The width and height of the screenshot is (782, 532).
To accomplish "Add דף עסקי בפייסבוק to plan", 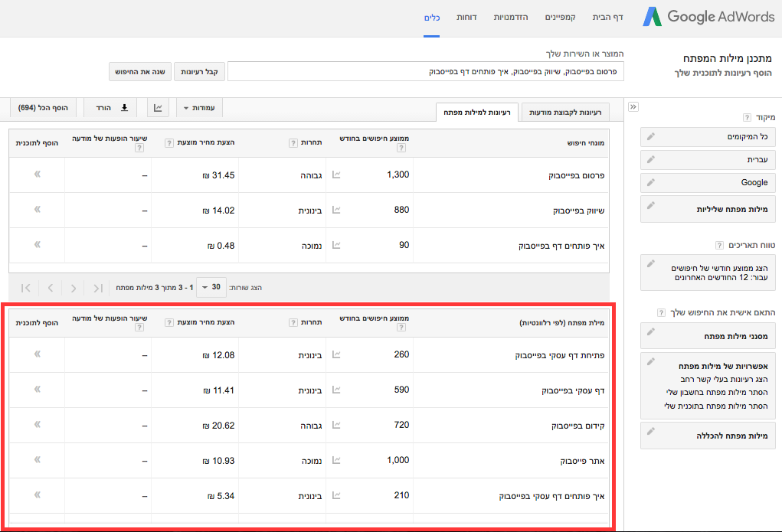I will point(38,390).
